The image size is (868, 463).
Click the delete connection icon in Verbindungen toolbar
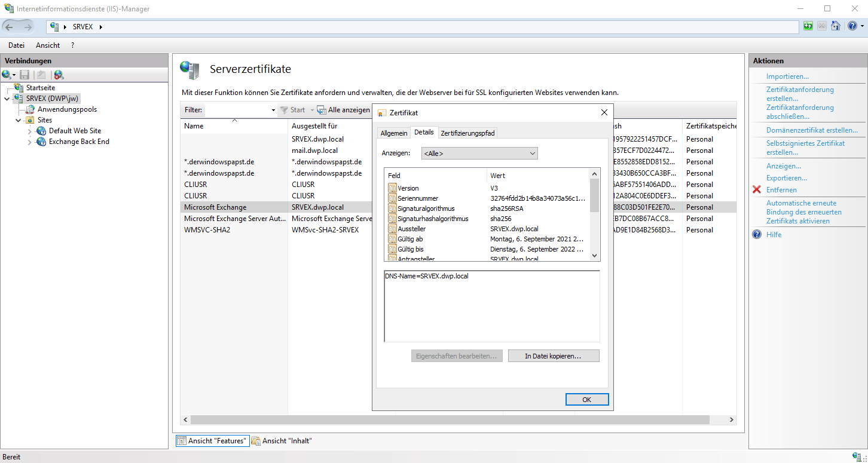point(58,75)
